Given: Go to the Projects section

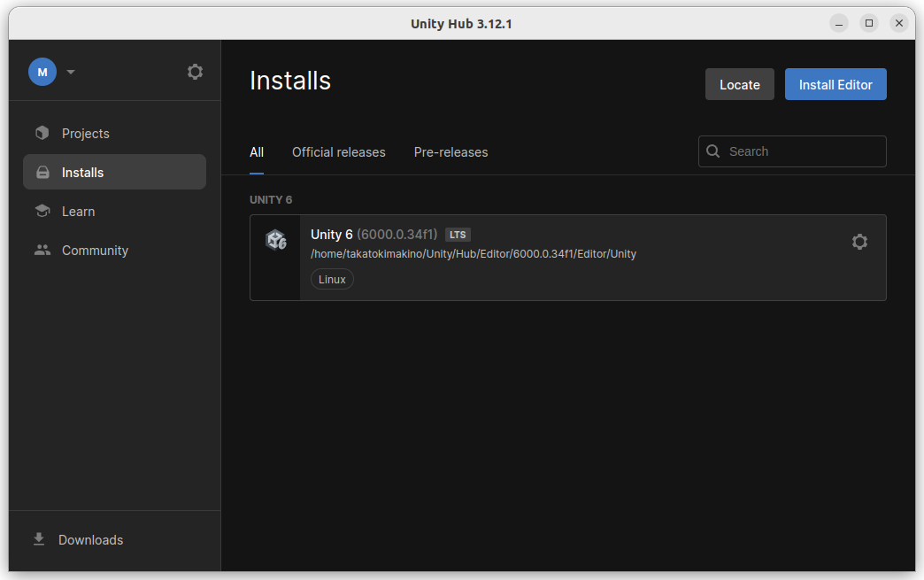Looking at the screenshot, I should pyautogui.click(x=114, y=133).
